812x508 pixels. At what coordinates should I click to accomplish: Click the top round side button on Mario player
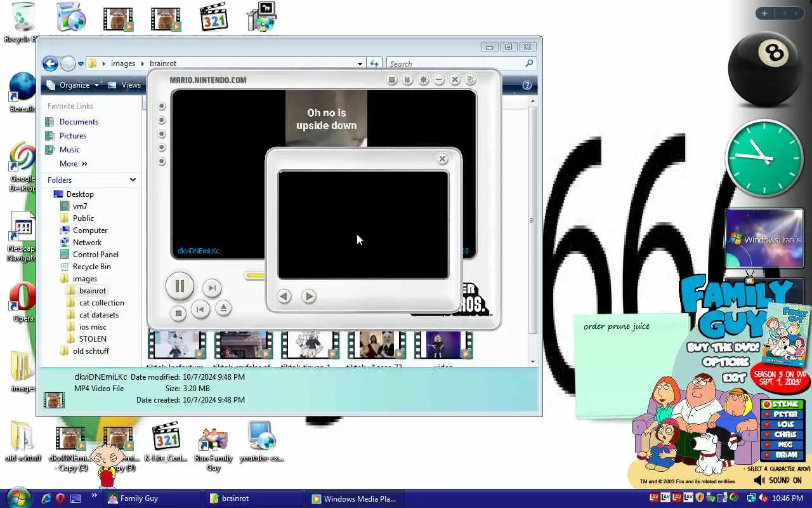(x=162, y=106)
